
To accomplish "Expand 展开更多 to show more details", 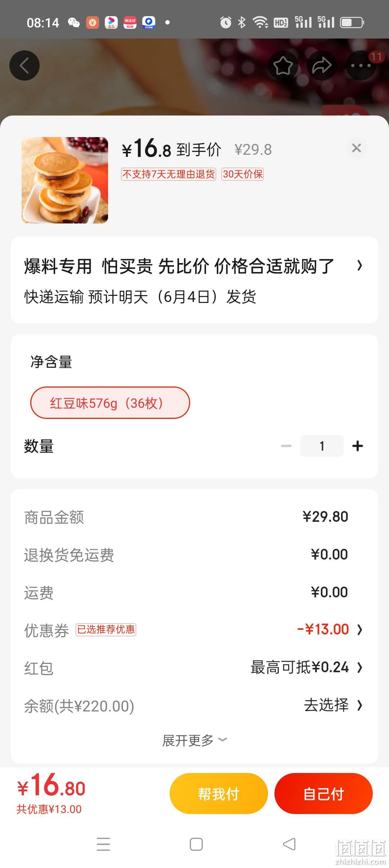I will click(x=194, y=741).
